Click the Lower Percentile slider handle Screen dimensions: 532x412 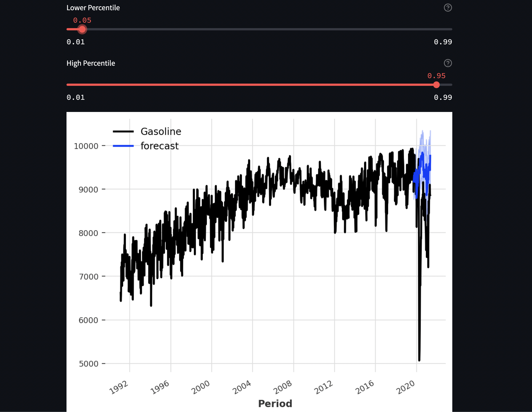pyautogui.click(x=82, y=29)
